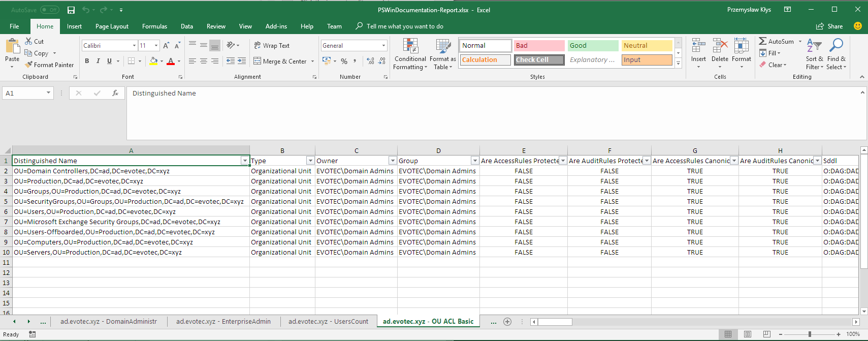Open the General number format dropdown
The image size is (868, 341).
coord(383,46)
